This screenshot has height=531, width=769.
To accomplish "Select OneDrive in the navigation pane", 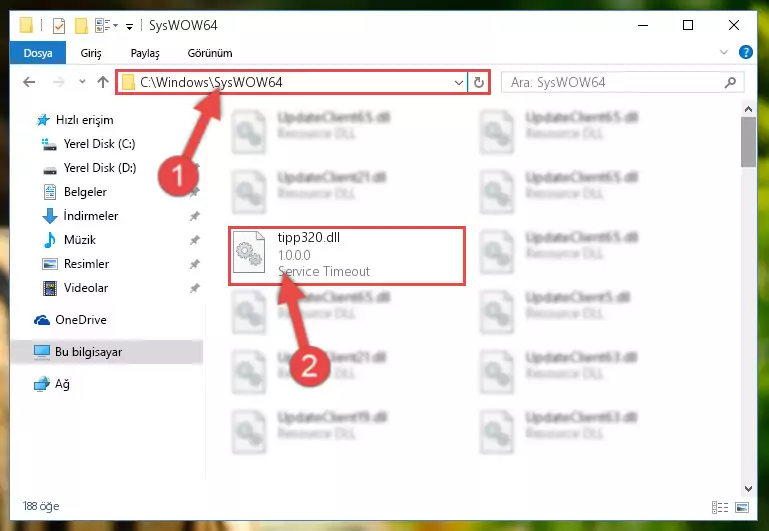I will coord(80,320).
